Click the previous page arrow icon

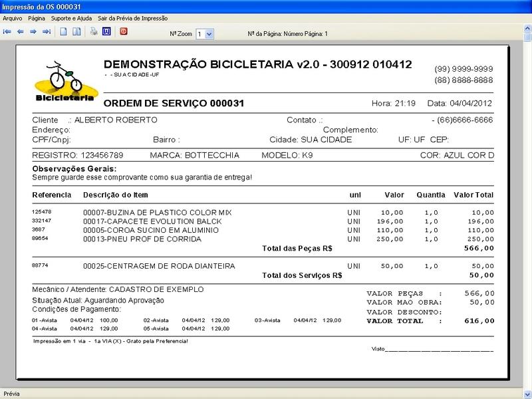(x=21, y=31)
